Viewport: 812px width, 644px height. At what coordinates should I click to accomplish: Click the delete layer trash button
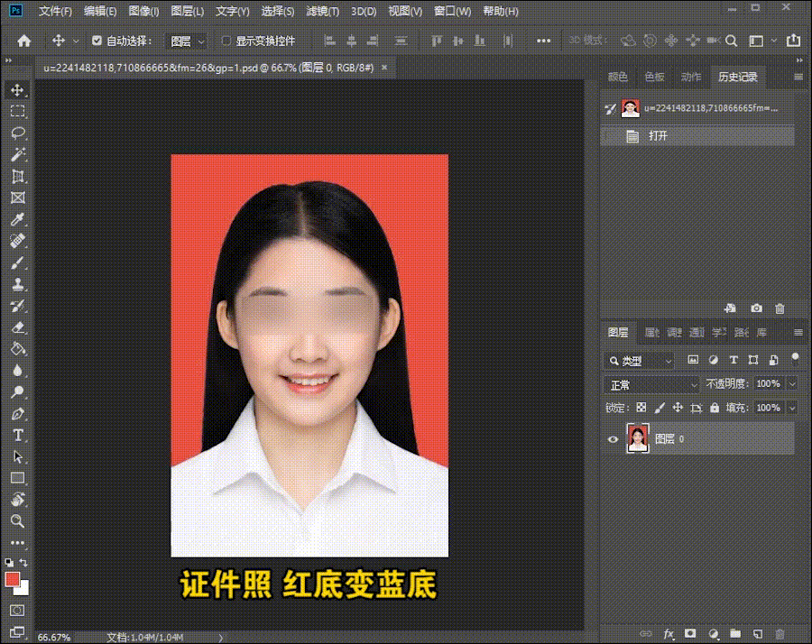[x=780, y=633]
